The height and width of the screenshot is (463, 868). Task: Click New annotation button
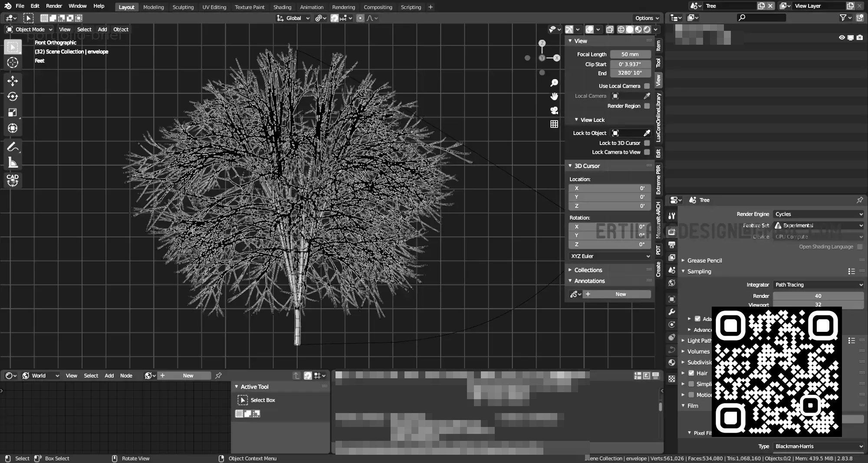pyautogui.click(x=620, y=294)
